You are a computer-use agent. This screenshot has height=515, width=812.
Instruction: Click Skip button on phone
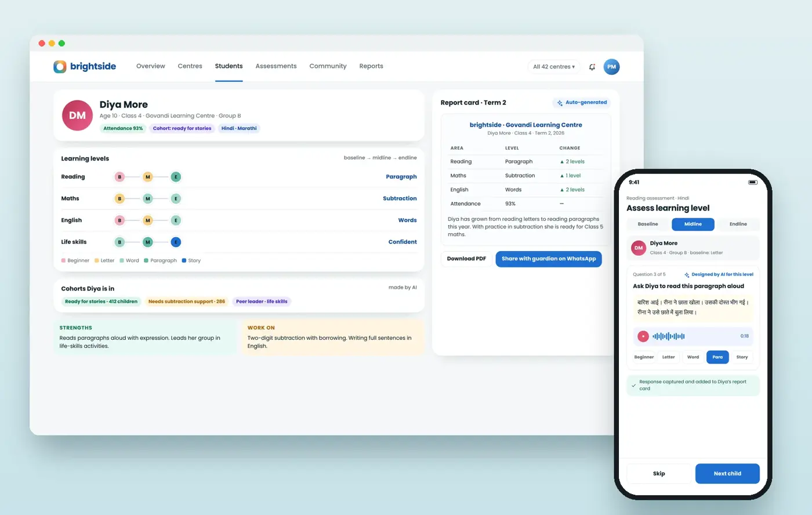[x=659, y=474]
